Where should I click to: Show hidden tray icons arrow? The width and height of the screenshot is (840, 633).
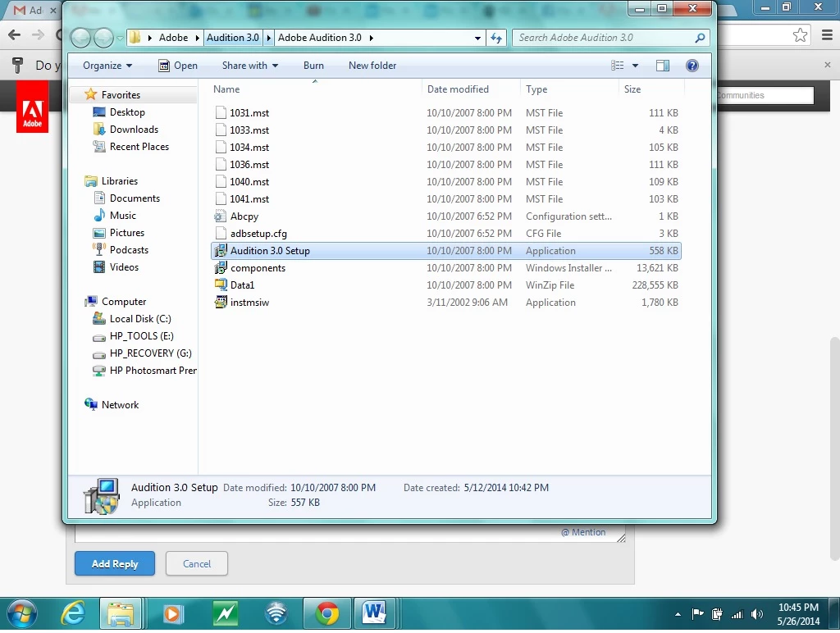point(678,614)
